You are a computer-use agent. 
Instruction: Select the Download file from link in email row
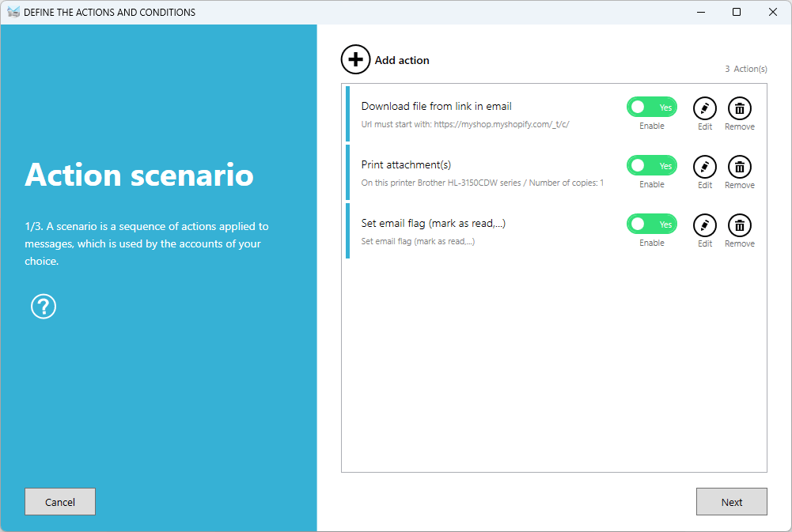coord(554,114)
